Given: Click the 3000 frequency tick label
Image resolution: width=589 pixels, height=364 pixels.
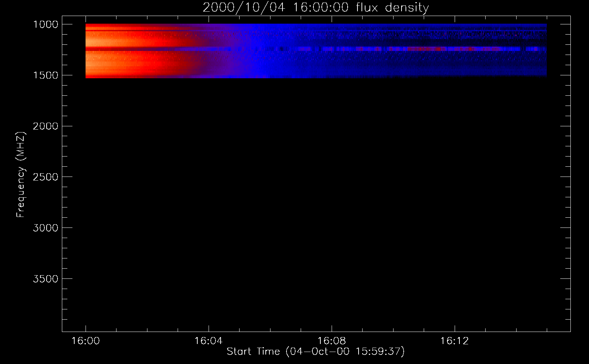Looking at the screenshot, I should coord(46,228).
